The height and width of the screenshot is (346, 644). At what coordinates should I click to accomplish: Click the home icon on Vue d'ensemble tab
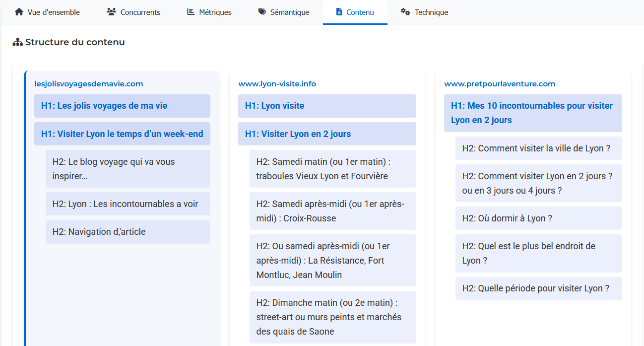18,11
